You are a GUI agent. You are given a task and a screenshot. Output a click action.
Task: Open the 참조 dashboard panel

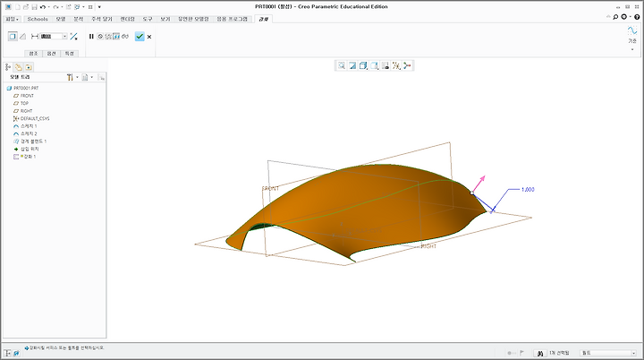(x=33, y=54)
